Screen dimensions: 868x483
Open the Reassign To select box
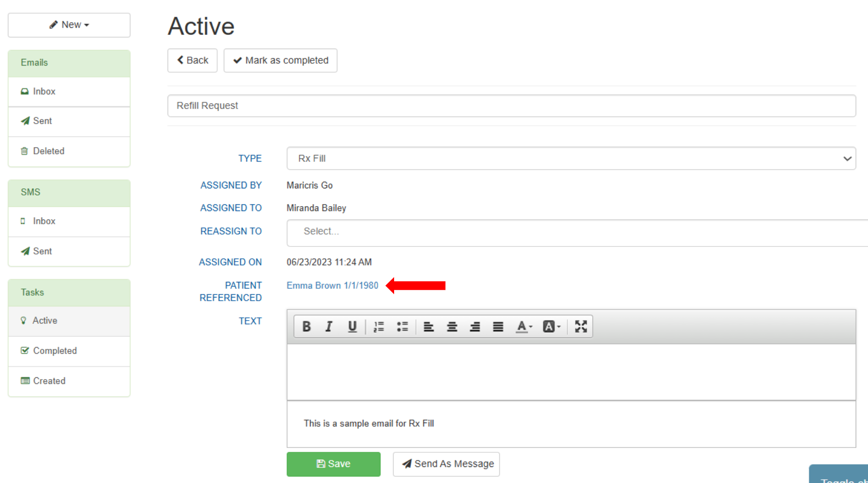click(576, 231)
